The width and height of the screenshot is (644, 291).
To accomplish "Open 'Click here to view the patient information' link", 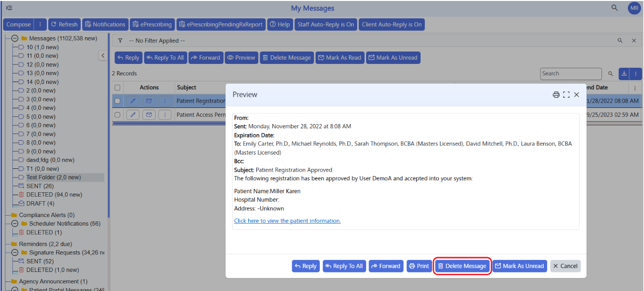I will point(287,221).
